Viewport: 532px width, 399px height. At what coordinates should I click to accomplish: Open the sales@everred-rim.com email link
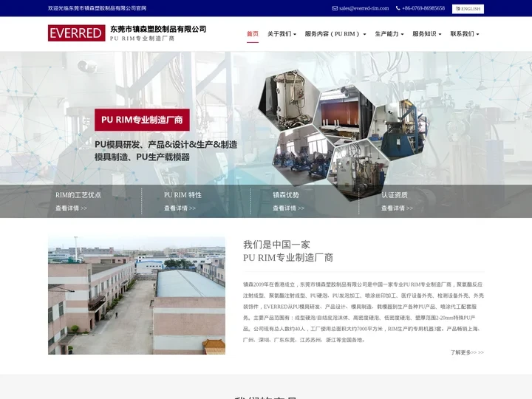pos(364,8)
